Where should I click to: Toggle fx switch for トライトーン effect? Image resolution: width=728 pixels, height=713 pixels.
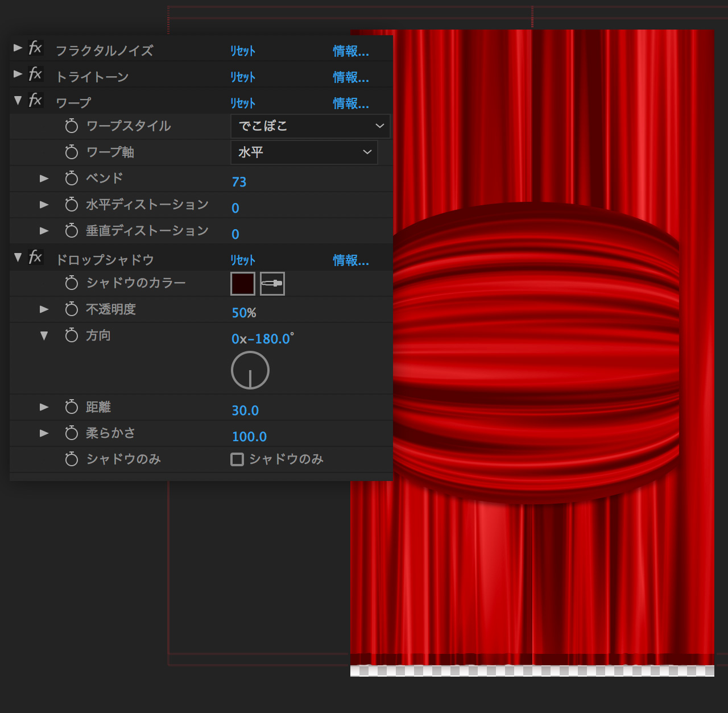pos(35,74)
